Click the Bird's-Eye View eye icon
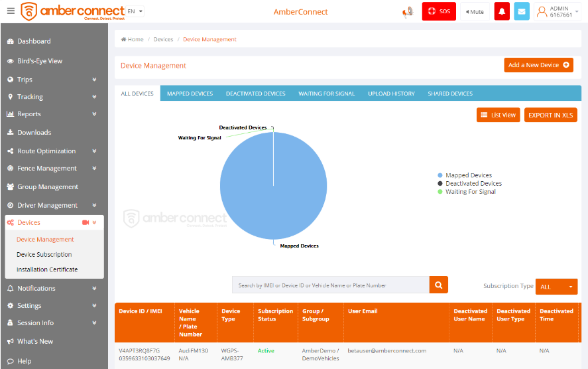 [x=11, y=61]
